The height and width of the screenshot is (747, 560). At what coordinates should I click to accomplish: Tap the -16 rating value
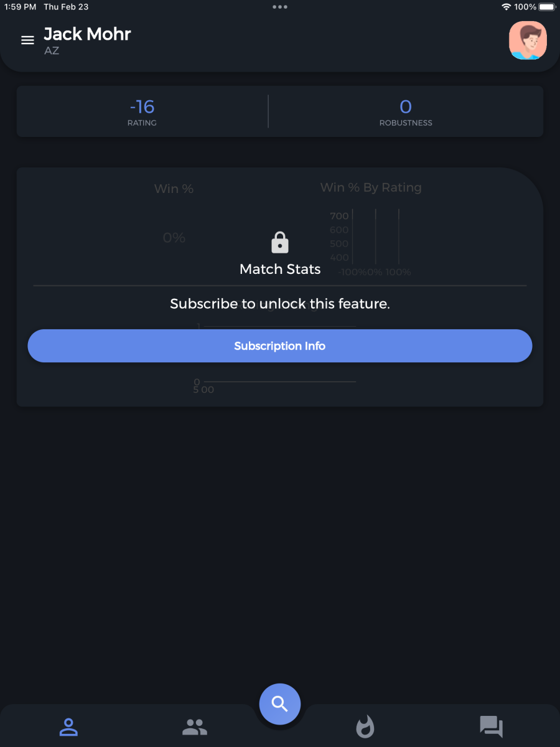point(142,107)
